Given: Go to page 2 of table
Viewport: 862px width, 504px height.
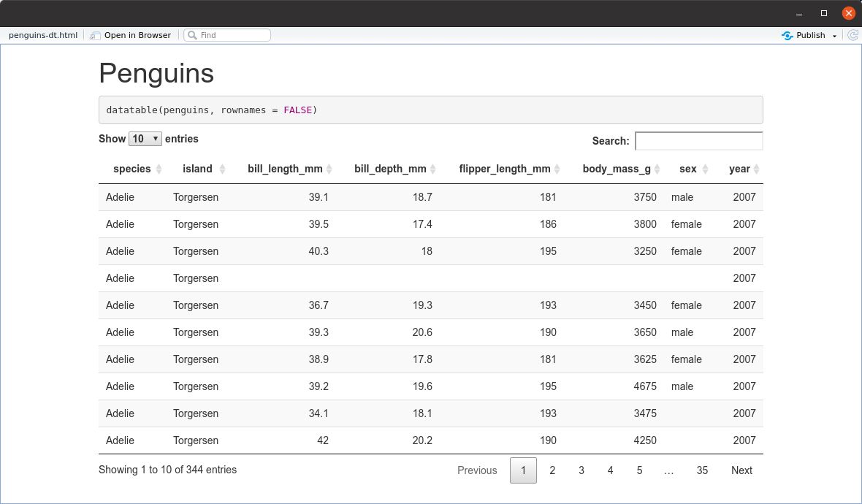Looking at the screenshot, I should point(552,470).
